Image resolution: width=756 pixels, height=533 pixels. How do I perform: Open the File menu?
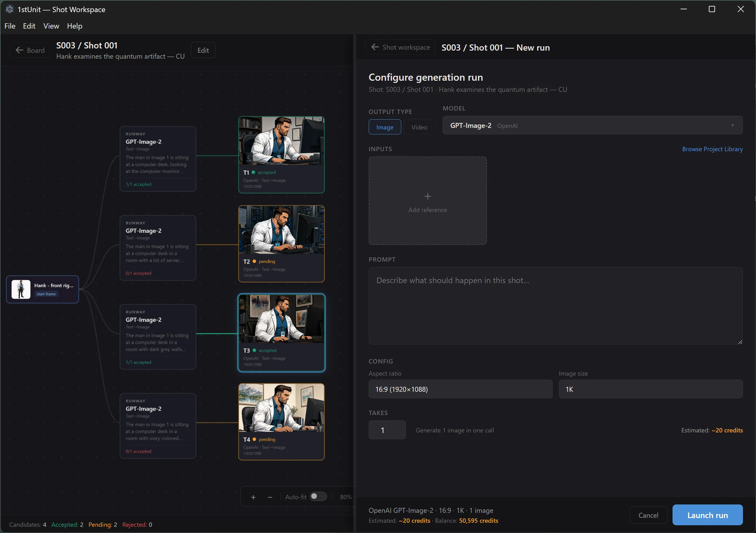click(x=10, y=26)
